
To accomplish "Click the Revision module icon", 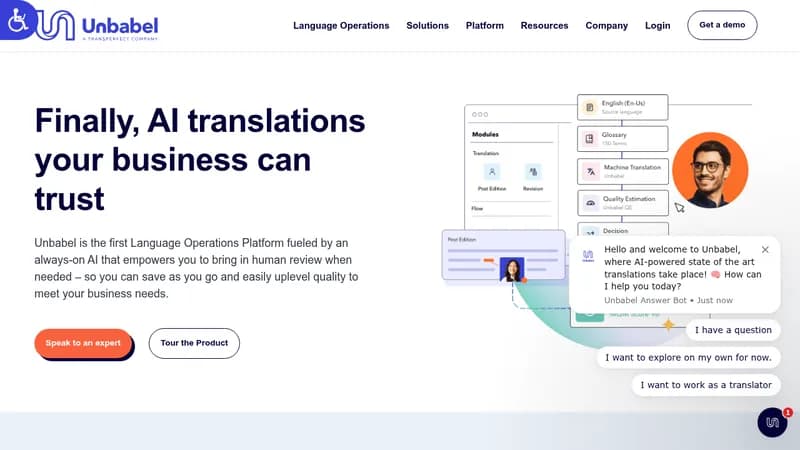I will pyautogui.click(x=533, y=172).
